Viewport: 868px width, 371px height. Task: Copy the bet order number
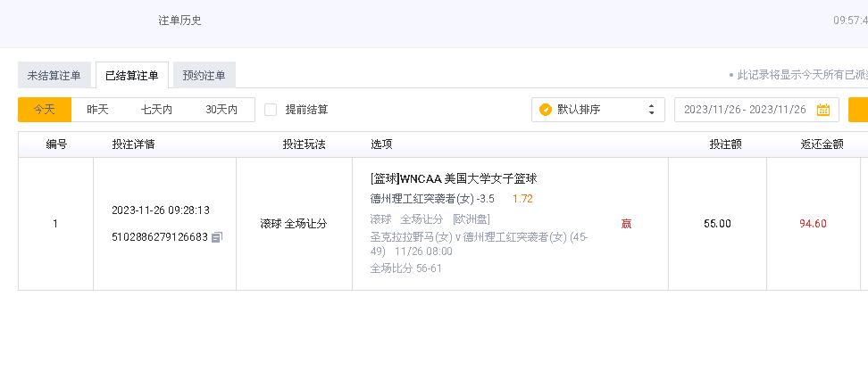(x=217, y=237)
